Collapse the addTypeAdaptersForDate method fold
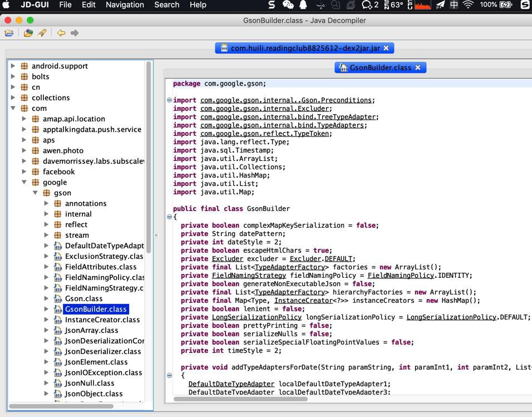Viewport: 532px width, 417px height. 169,375
